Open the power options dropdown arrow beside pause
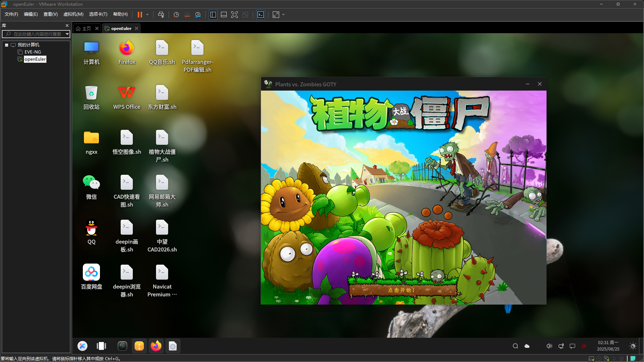Viewport: 644px width, 362px height. [147, 15]
